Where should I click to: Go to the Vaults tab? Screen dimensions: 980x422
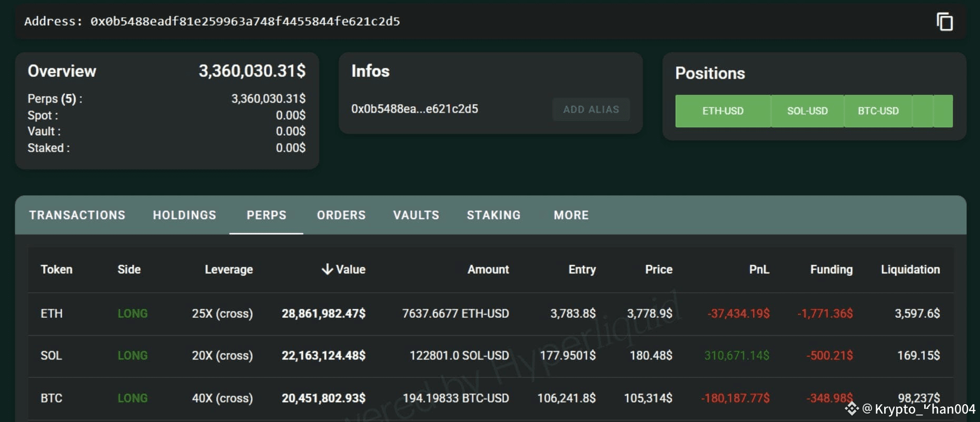click(416, 215)
